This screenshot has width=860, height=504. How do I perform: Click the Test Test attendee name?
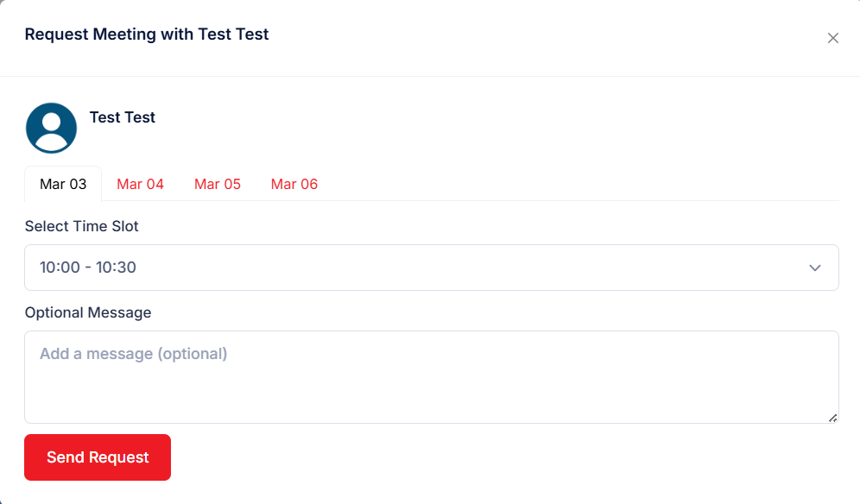(123, 117)
